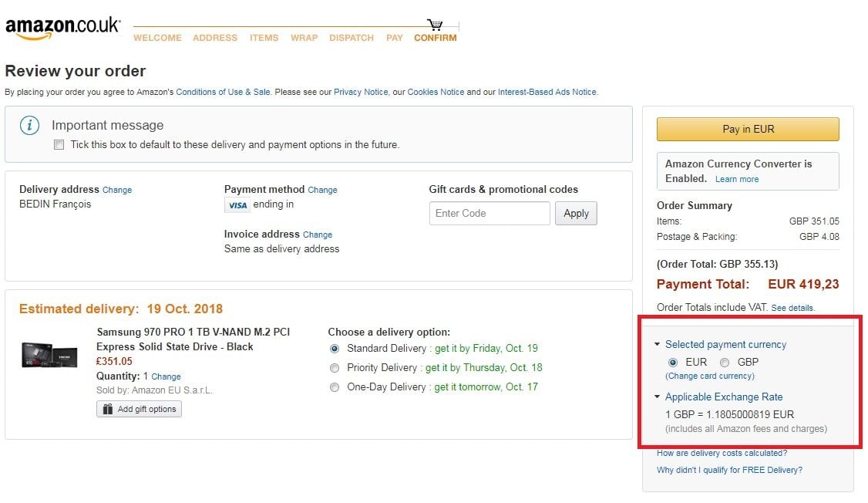Viewport: 868px width, 503px height.
Task: Go to the PAY checkout step
Action: (x=395, y=38)
